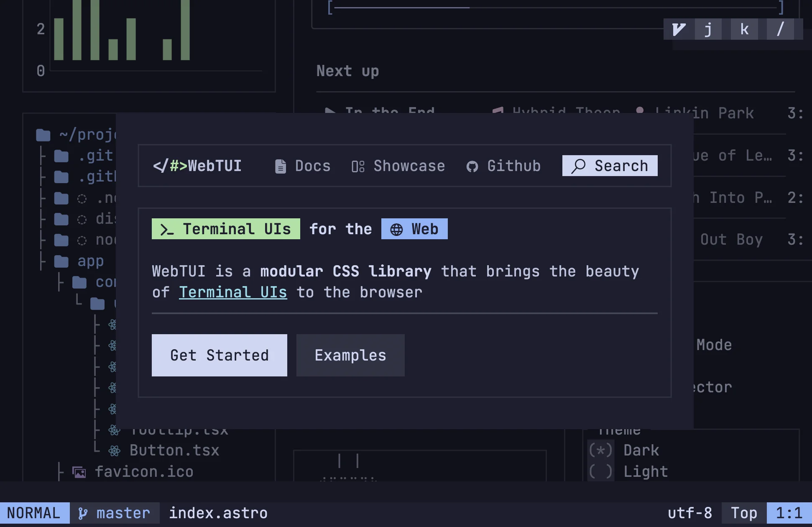812x527 pixels.
Task: Click the grid icon beside Showcase
Action: (358, 166)
